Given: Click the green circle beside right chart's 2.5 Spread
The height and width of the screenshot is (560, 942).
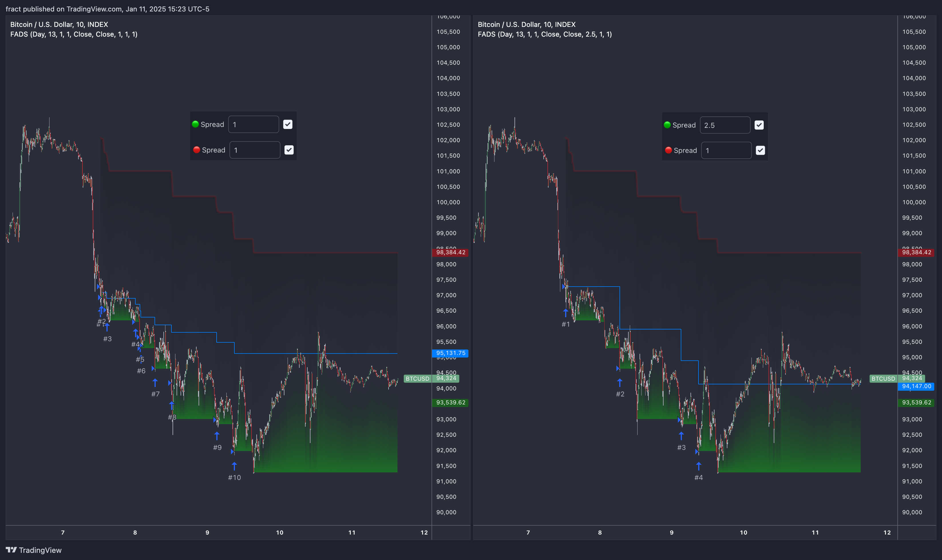Looking at the screenshot, I should click(x=667, y=125).
